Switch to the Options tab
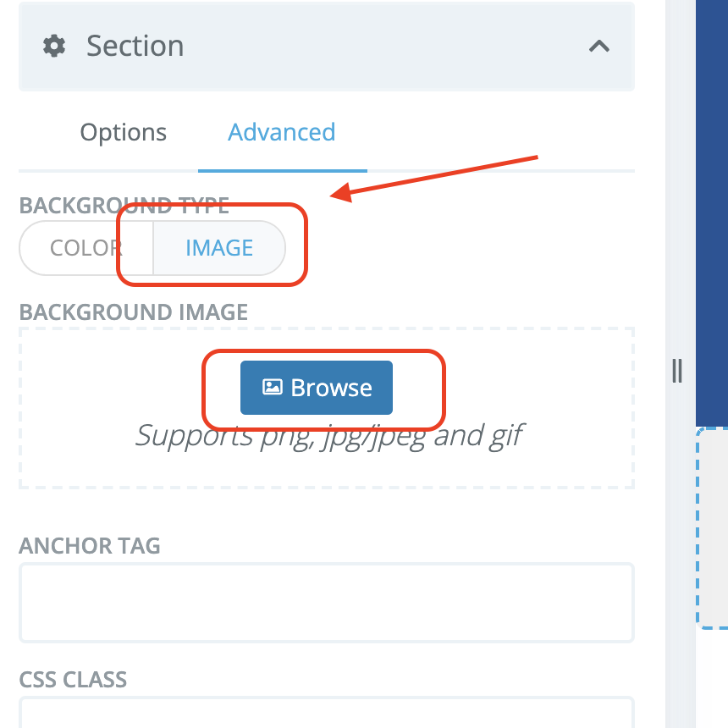Screen dimensions: 728x728 [x=123, y=132]
